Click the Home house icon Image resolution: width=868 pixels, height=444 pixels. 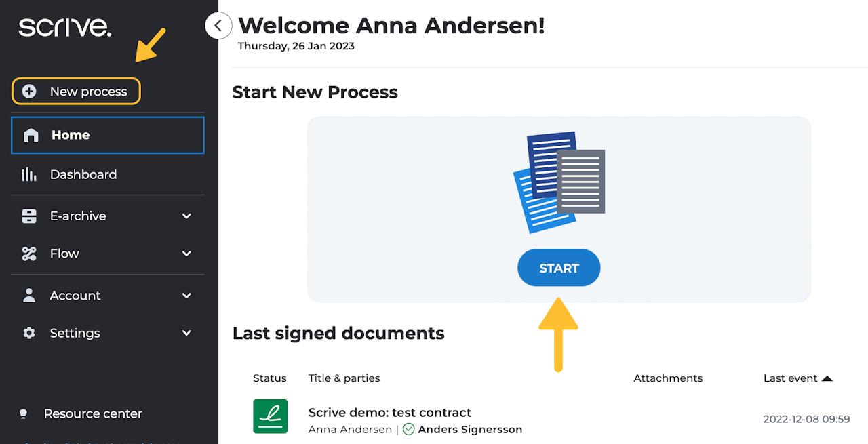pos(31,135)
